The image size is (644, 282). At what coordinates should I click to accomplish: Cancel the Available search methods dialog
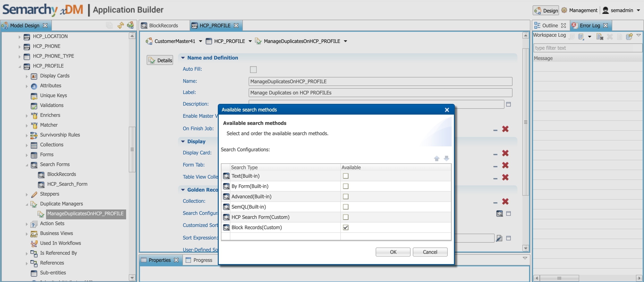[x=430, y=252]
